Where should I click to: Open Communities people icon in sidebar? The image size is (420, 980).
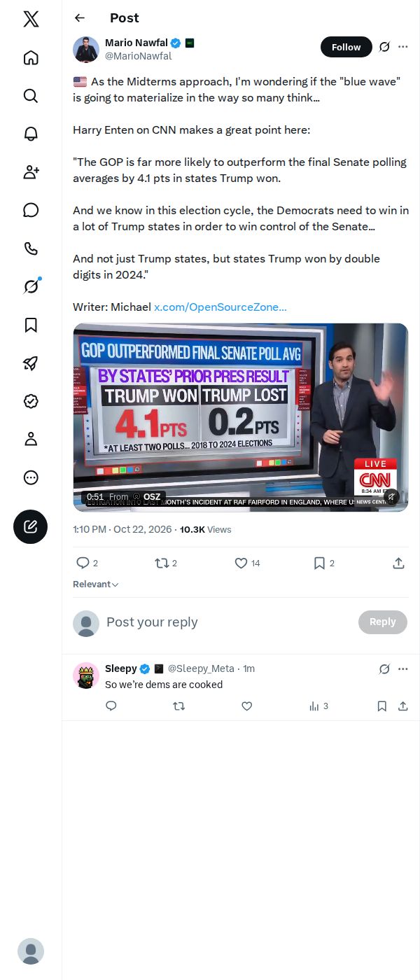(x=31, y=172)
